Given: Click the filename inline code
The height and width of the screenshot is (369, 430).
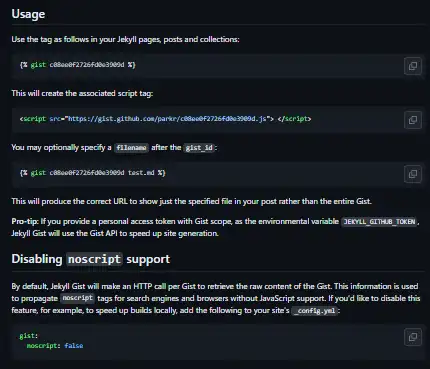Looking at the screenshot, I should tap(131, 148).
